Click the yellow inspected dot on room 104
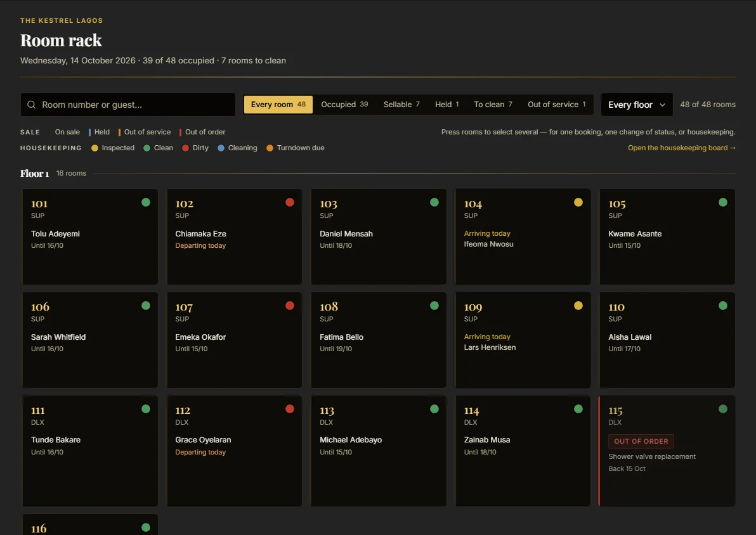The image size is (756, 535). click(578, 202)
